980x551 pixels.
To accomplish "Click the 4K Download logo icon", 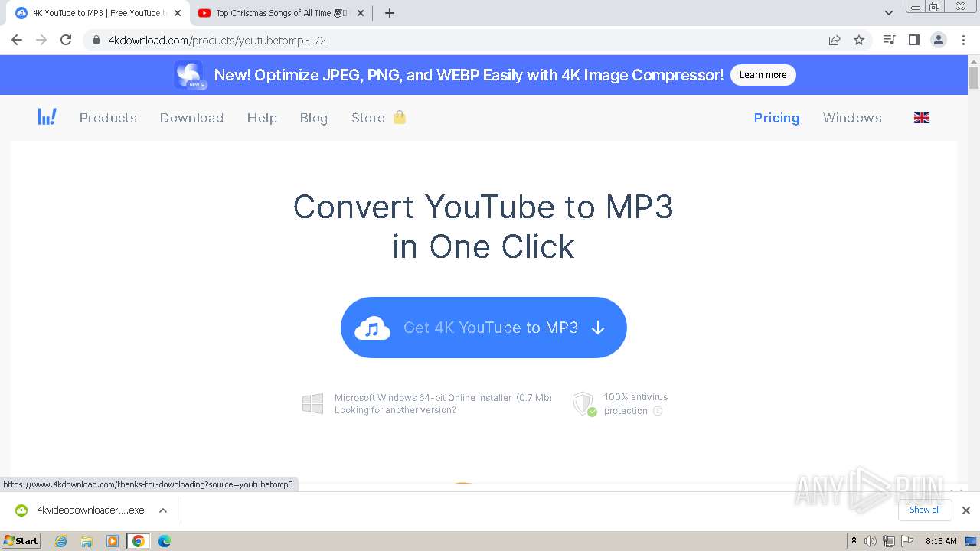I will [x=47, y=117].
